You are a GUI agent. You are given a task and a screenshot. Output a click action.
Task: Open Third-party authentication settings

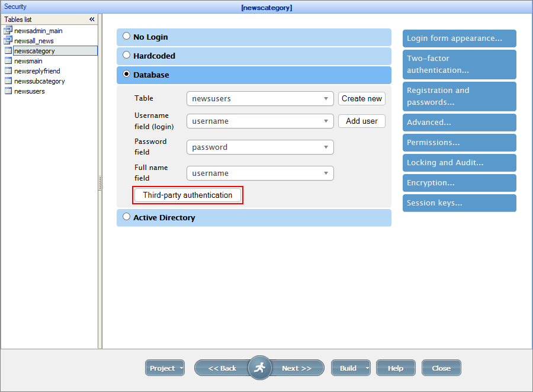point(187,195)
